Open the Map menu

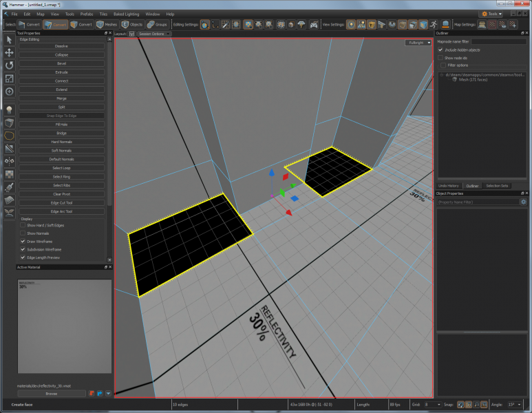[x=41, y=14]
